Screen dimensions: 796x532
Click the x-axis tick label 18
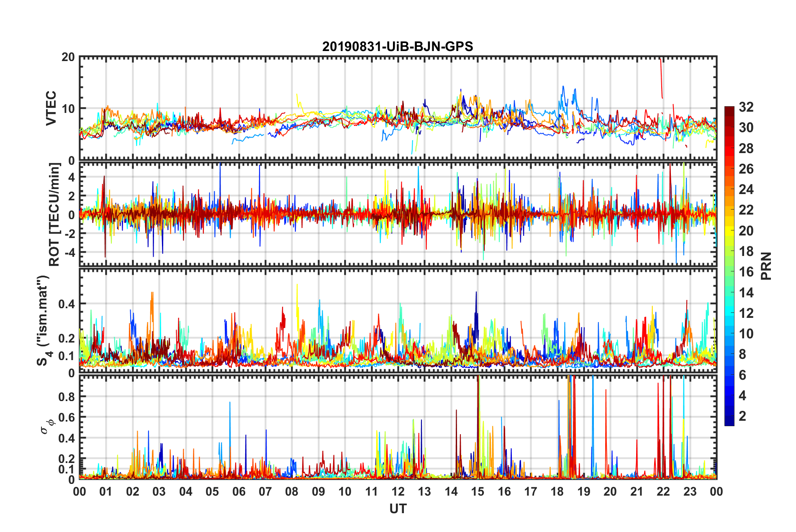(x=557, y=491)
